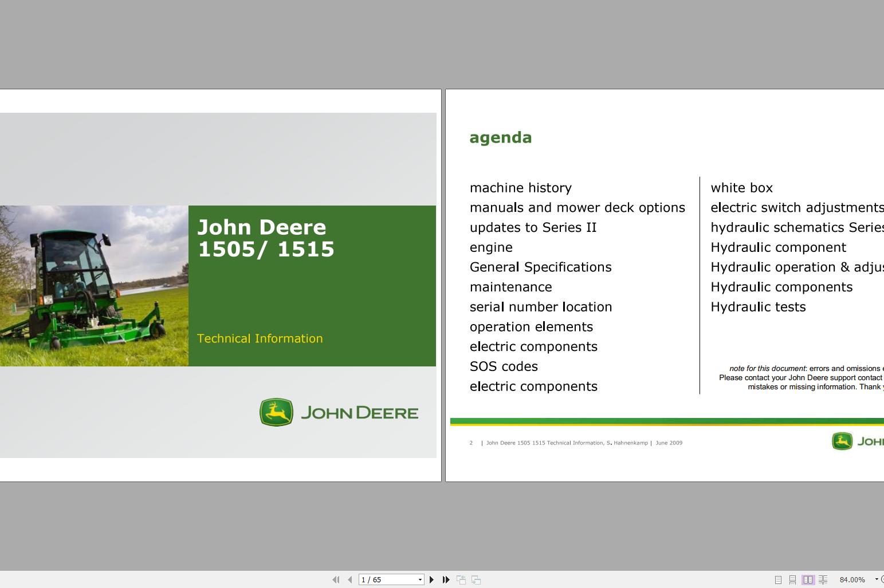884x588 pixels.
Task: Click 'General Specifications' line
Action: [540, 267]
